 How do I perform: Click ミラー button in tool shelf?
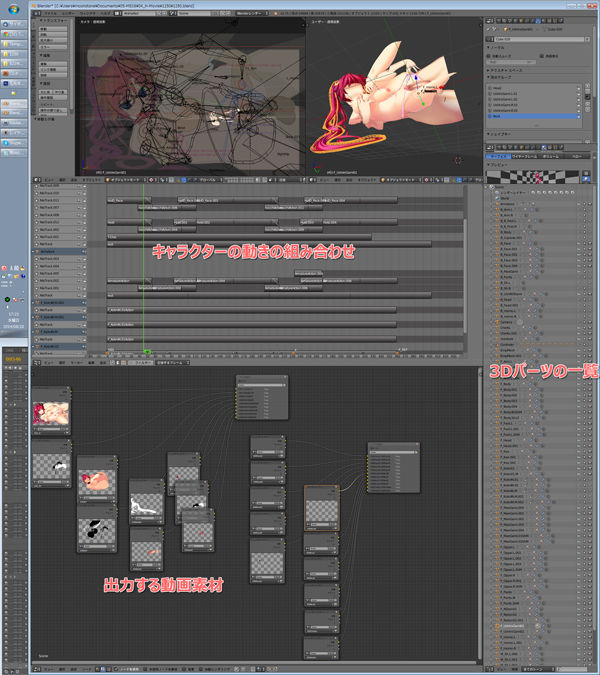click(53, 47)
